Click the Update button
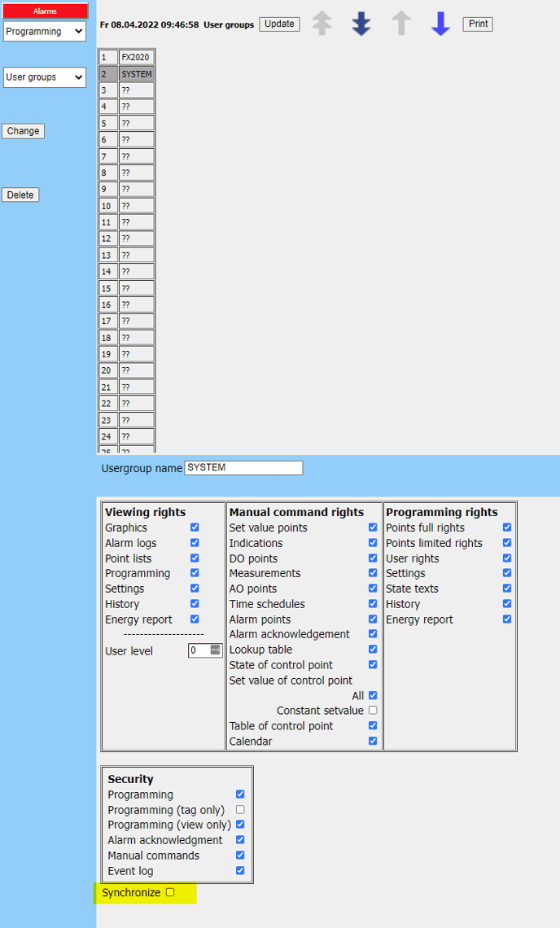 pos(279,24)
